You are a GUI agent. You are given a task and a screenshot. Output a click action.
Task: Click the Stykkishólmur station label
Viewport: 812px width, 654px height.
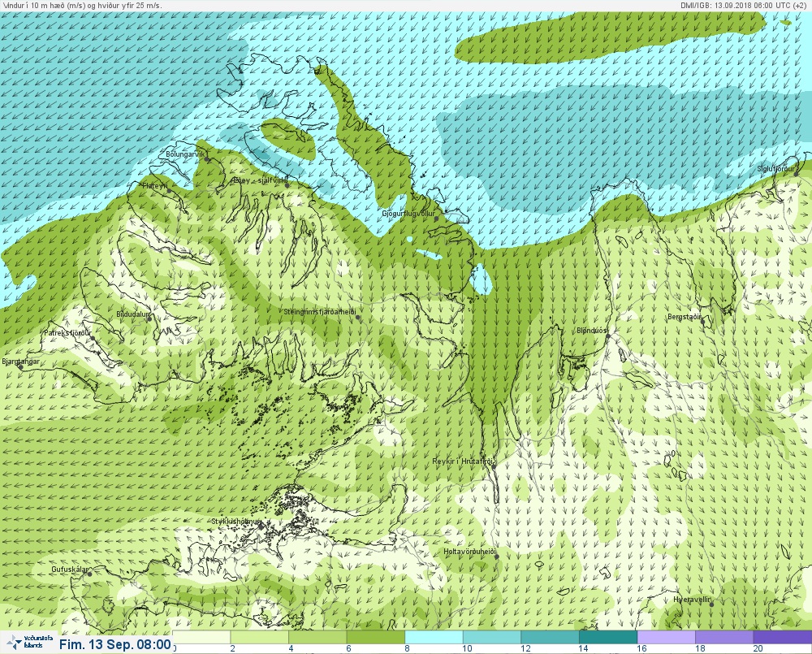(x=236, y=522)
